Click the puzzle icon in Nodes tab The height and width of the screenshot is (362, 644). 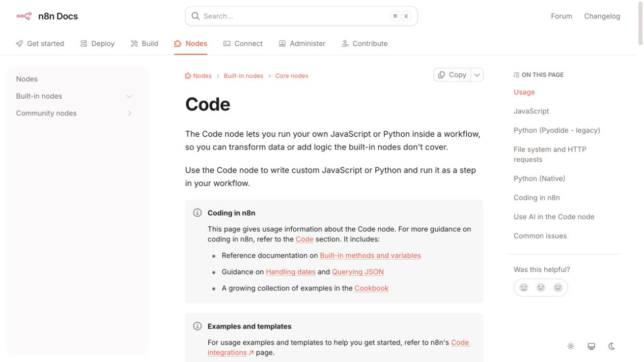click(x=178, y=44)
